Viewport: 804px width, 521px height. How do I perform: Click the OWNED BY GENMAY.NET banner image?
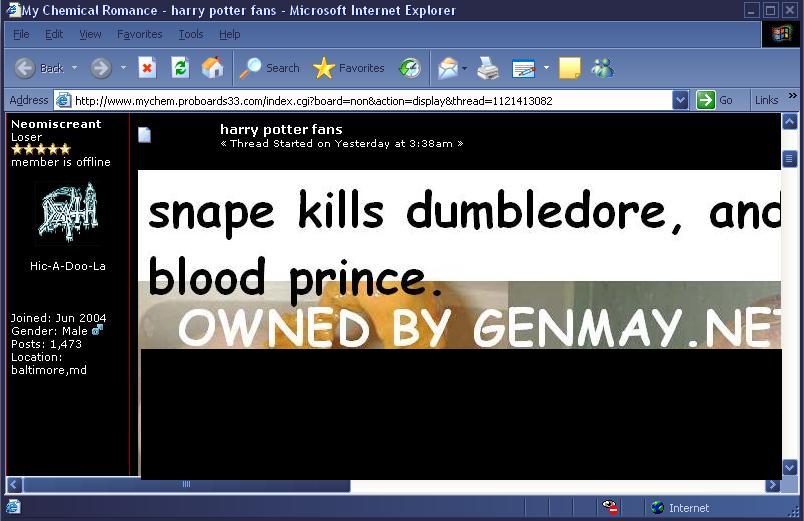(x=460, y=315)
